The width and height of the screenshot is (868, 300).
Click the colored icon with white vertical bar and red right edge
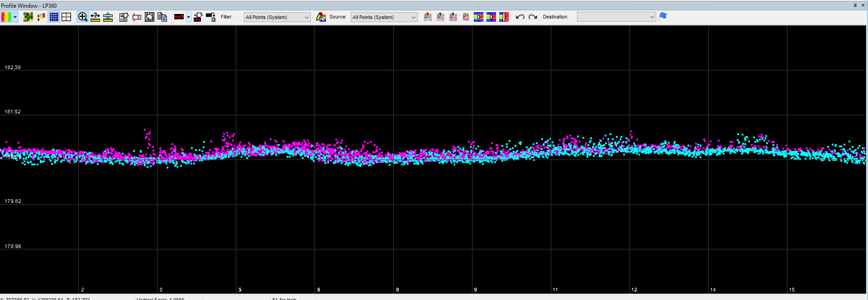pos(504,17)
